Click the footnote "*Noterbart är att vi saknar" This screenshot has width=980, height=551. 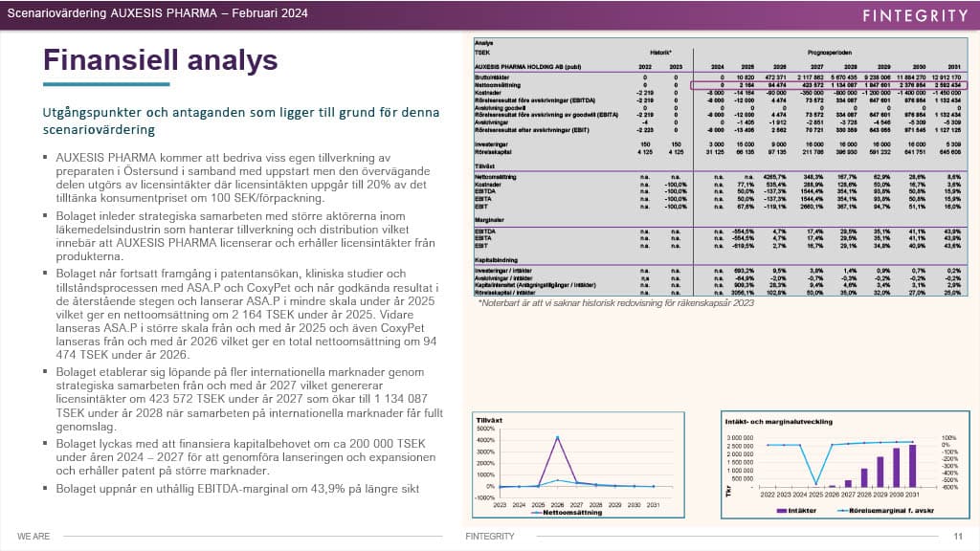[615, 302]
